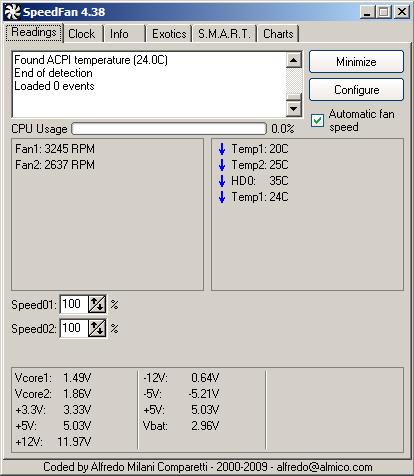Click the log box scroll down arrow

coord(294,108)
